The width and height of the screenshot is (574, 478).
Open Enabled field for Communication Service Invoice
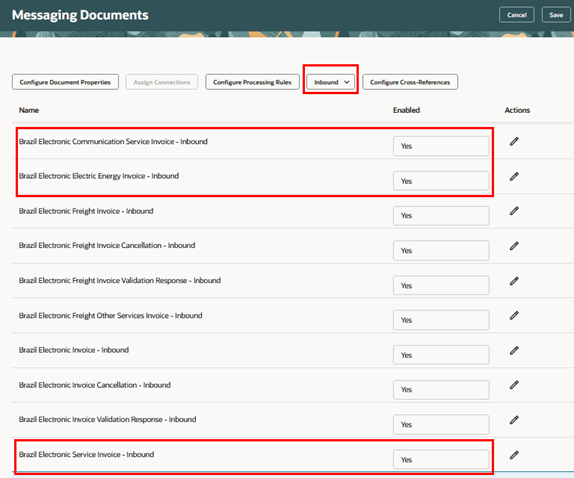click(441, 146)
